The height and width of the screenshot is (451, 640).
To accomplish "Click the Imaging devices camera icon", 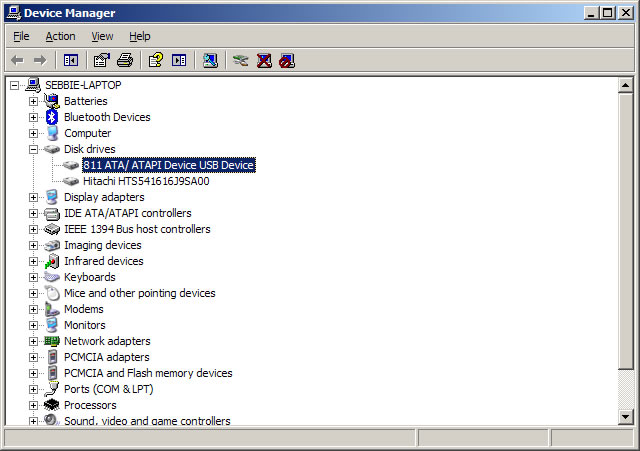I will pos(52,245).
